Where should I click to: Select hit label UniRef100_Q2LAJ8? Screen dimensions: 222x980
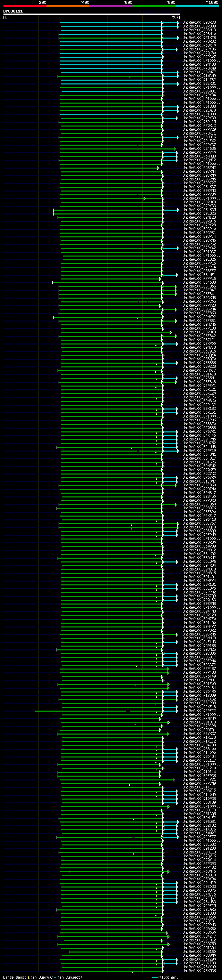(x=199, y=110)
